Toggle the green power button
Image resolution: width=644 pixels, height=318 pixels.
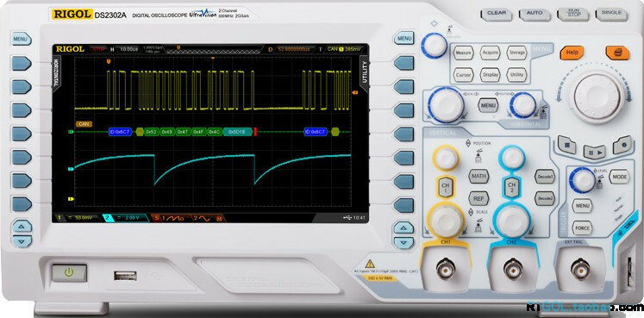(69, 273)
